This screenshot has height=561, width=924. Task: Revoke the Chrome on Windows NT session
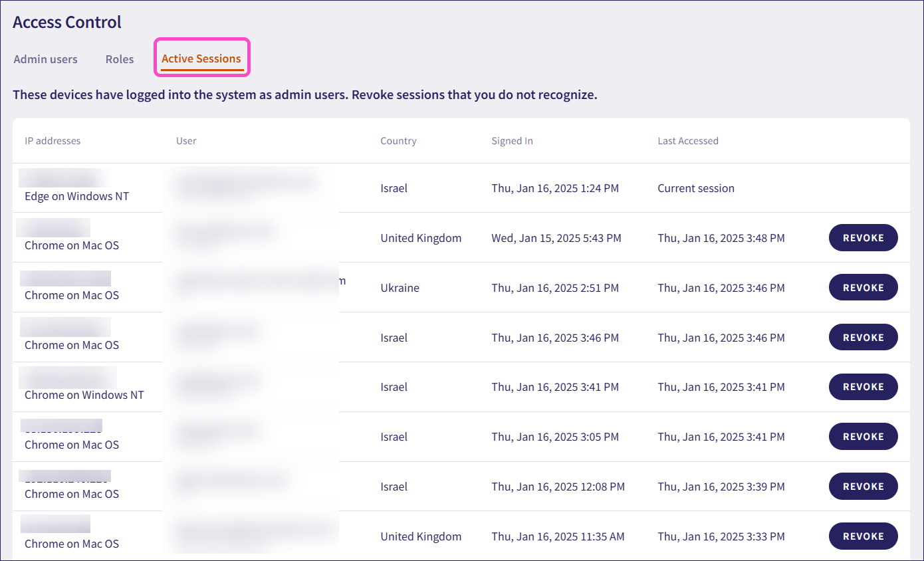pyautogui.click(x=863, y=387)
